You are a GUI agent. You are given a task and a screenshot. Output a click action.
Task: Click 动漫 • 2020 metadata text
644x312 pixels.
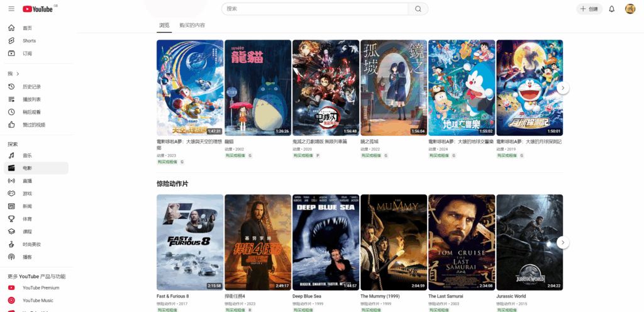[x=303, y=150]
